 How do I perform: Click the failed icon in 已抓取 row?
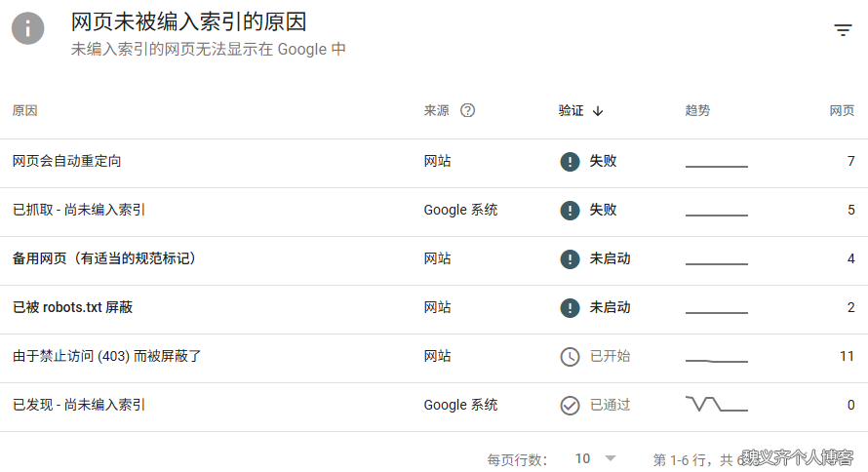(570, 211)
